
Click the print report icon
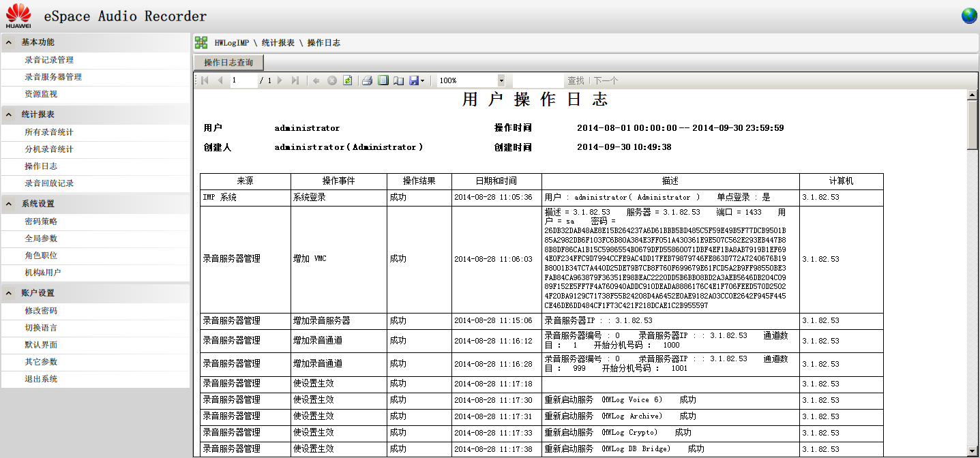point(367,80)
